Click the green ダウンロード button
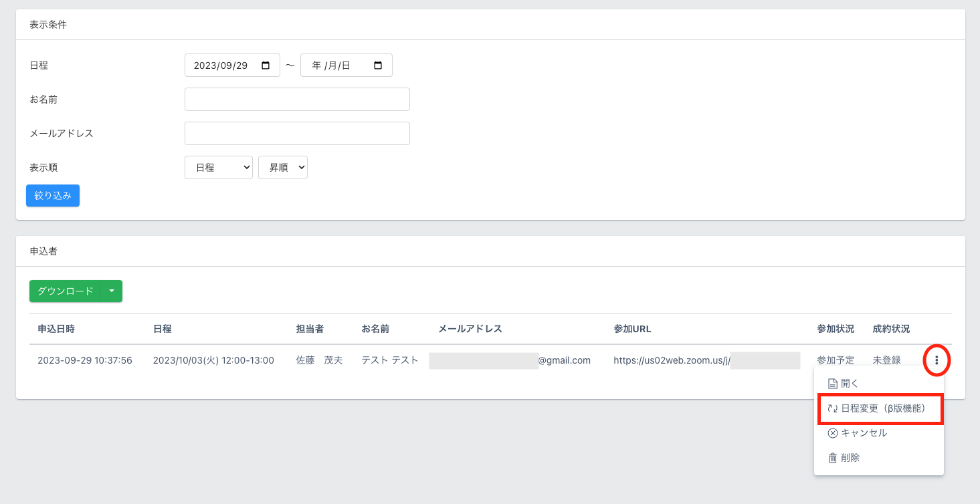The image size is (980, 504). pyautogui.click(x=65, y=291)
